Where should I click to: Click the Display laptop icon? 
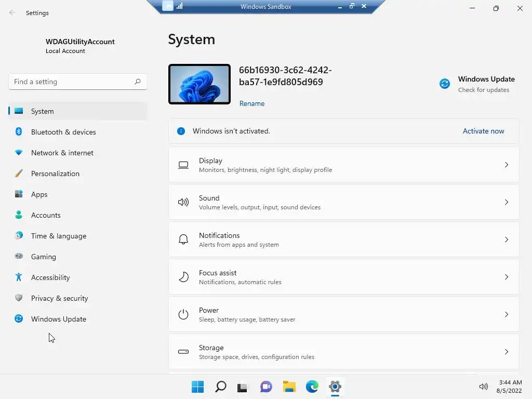click(183, 165)
